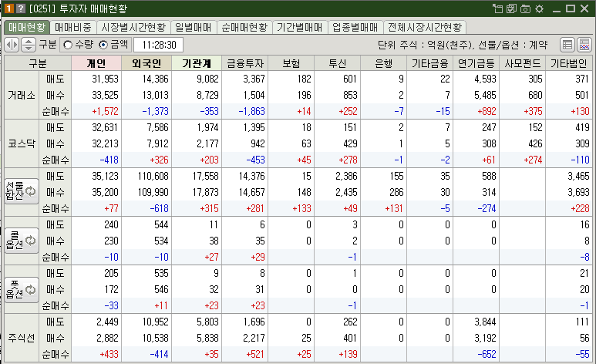This screenshot has width=596, height=364.
Task: Switch to table with chart view icon
Action: (x=584, y=45)
